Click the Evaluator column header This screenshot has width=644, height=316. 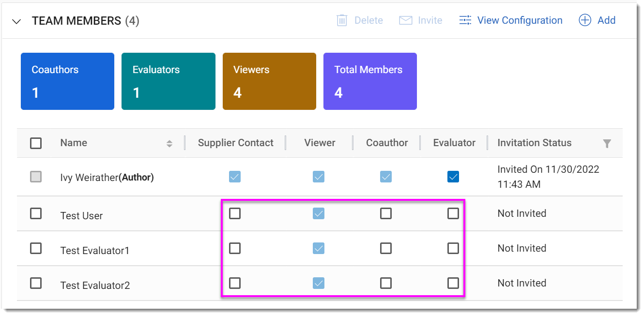[454, 143]
